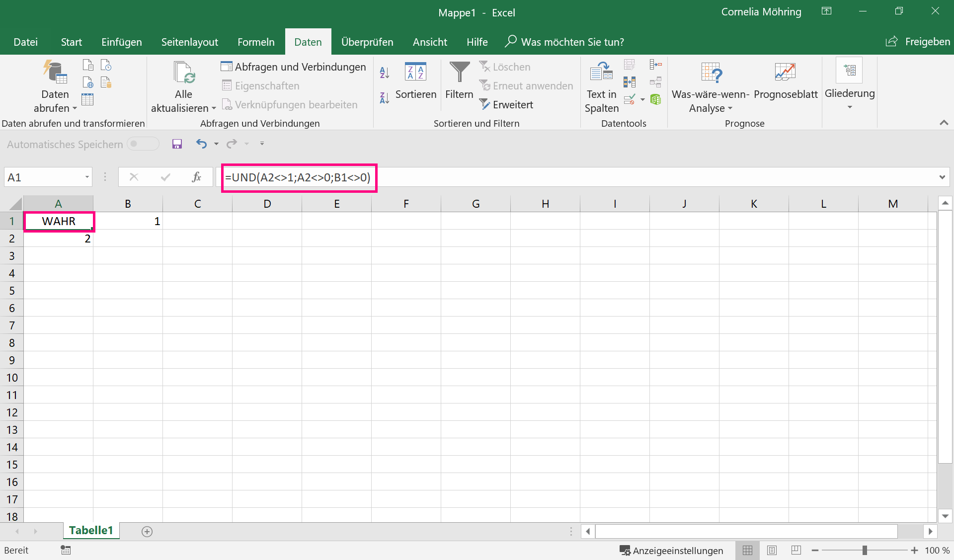
Task: Click sort ascending A-Z icon
Action: point(384,73)
